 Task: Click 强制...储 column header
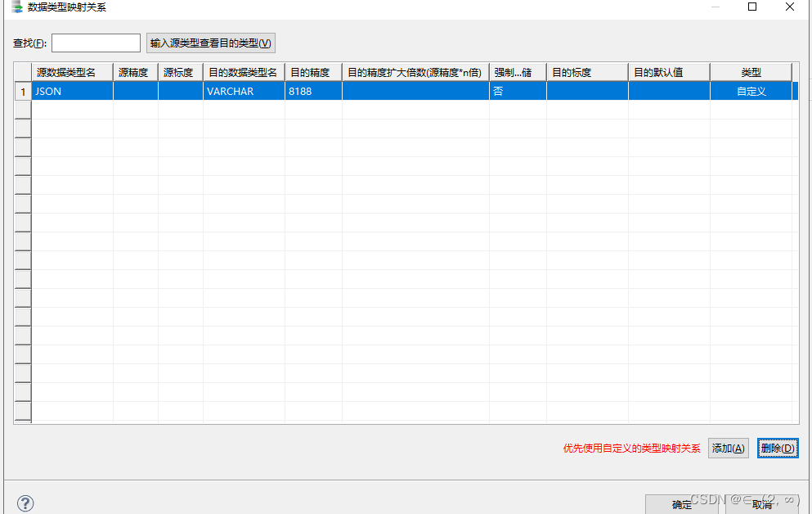(x=518, y=73)
